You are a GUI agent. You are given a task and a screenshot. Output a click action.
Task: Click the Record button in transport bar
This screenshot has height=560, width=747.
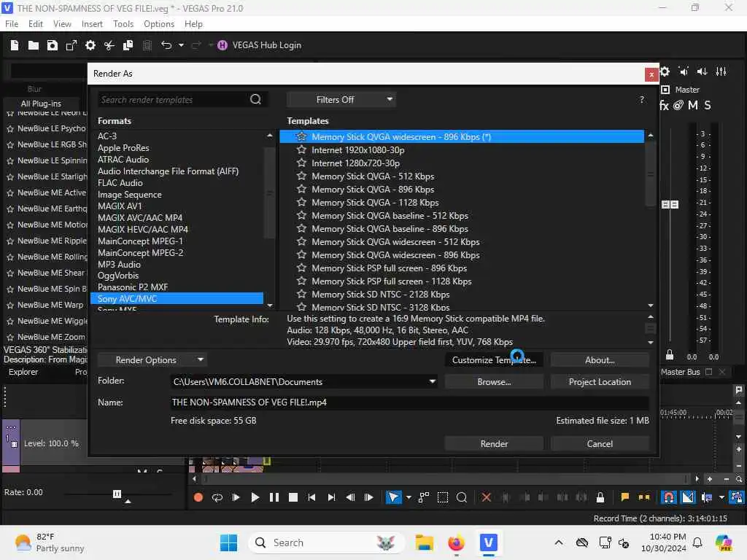click(198, 497)
